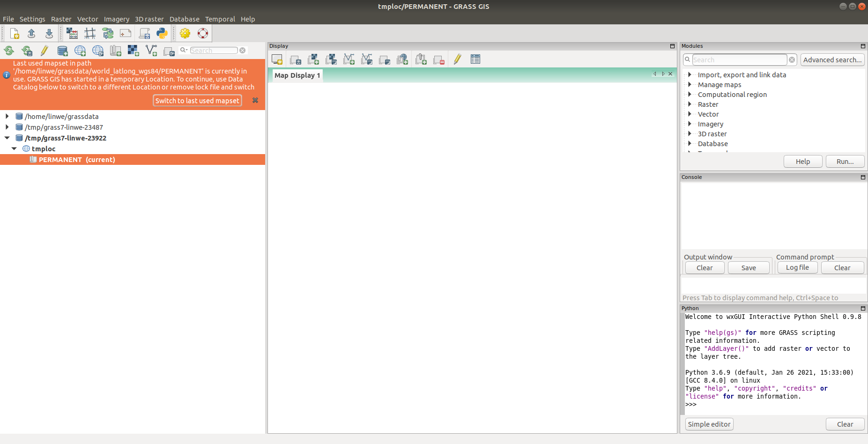Open the 'Simple editor' in Python panel

(709, 424)
